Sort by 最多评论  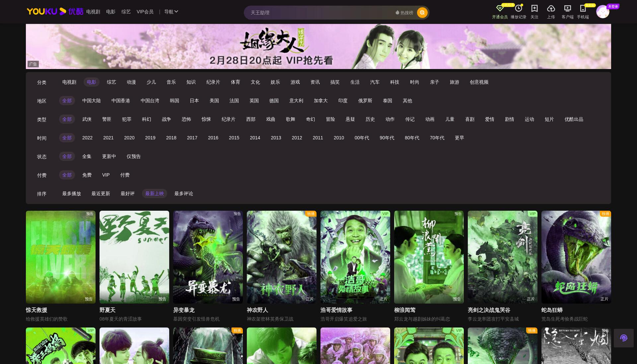184,193
